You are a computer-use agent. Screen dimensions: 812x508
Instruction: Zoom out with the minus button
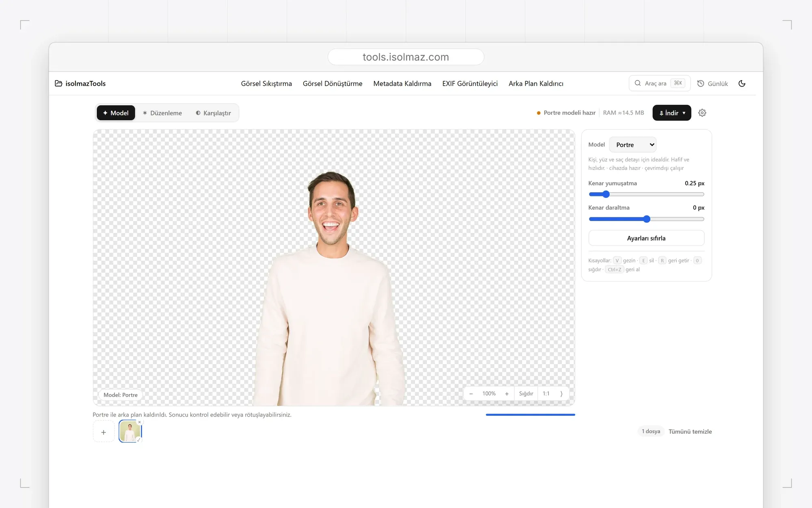(471, 394)
